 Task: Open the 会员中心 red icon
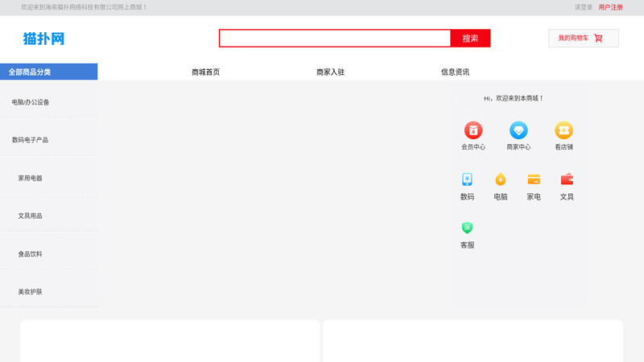[x=473, y=130]
